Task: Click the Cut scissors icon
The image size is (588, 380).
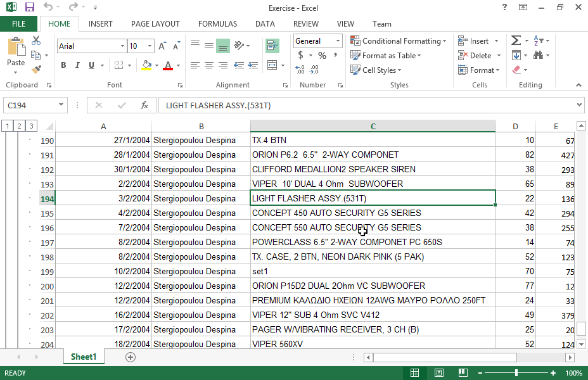Action: (36, 41)
